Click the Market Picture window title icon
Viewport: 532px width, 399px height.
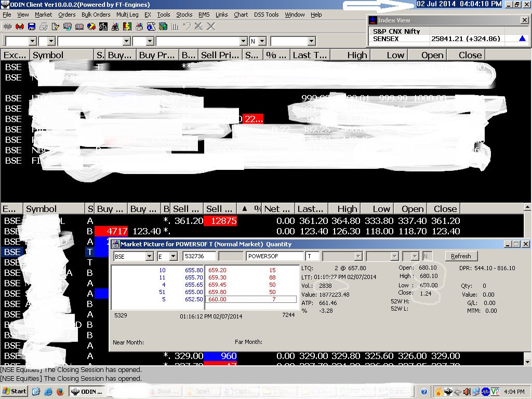click(x=116, y=244)
